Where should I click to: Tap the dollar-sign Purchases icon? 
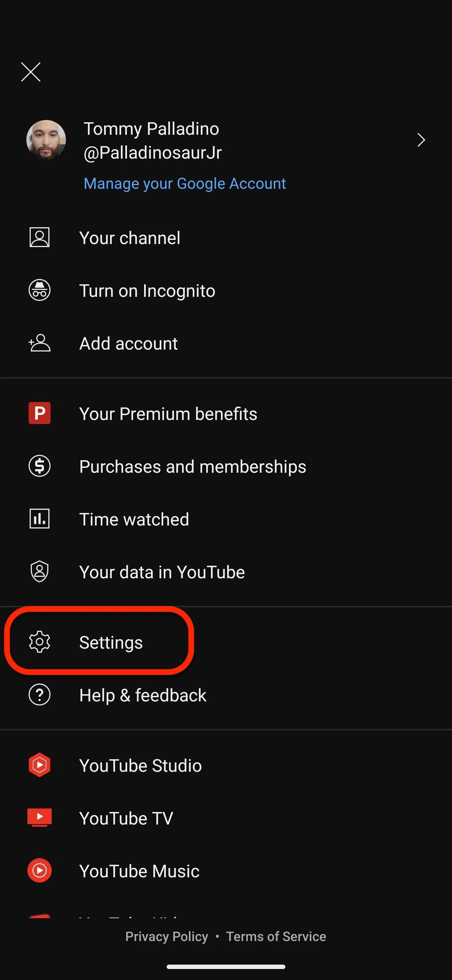point(40,466)
